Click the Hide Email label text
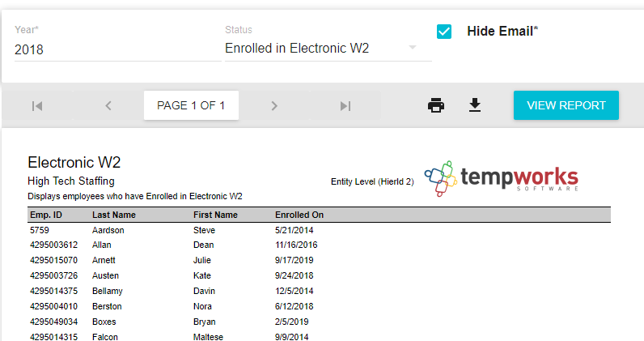Image resolution: width=644 pixels, height=341 pixels. tap(502, 32)
